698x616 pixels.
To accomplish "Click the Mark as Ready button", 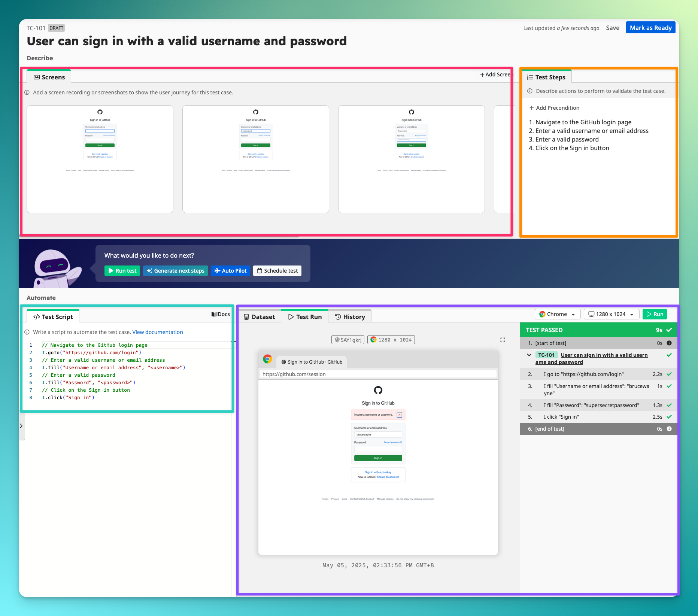I will coord(650,28).
